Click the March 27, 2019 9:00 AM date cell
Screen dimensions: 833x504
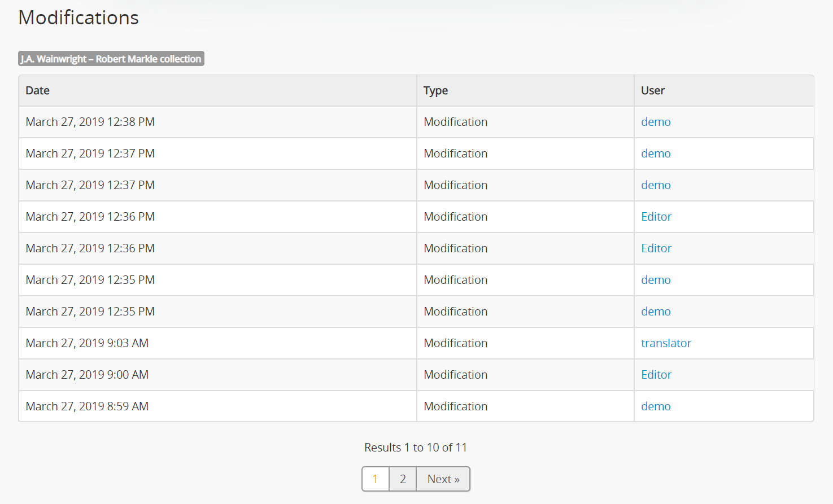87,375
